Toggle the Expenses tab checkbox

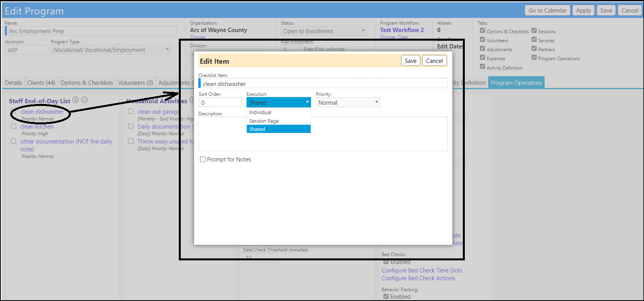[x=482, y=57]
